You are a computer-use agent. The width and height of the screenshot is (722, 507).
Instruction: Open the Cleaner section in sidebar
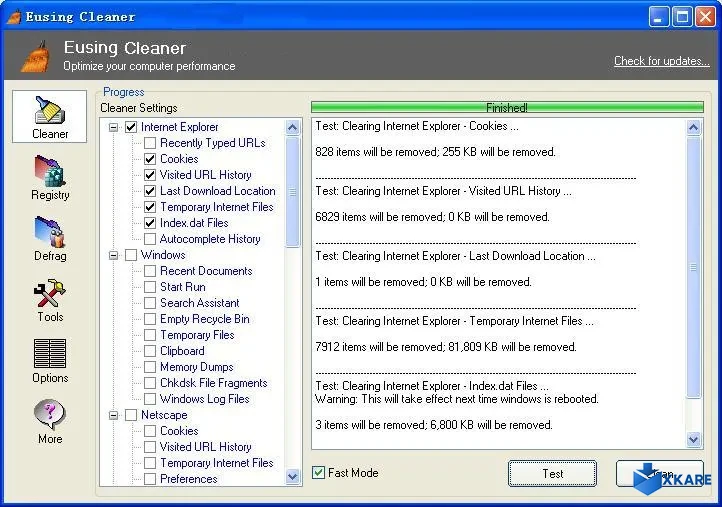point(49,117)
